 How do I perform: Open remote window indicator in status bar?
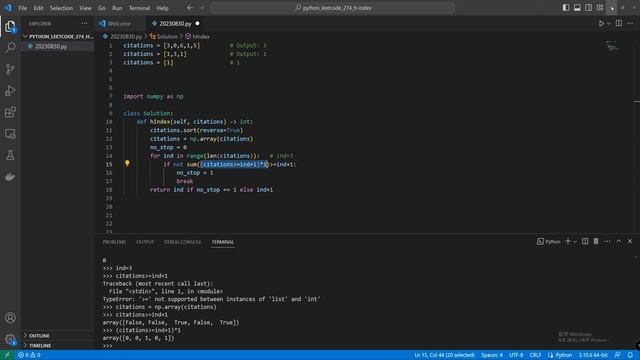(x=7, y=355)
